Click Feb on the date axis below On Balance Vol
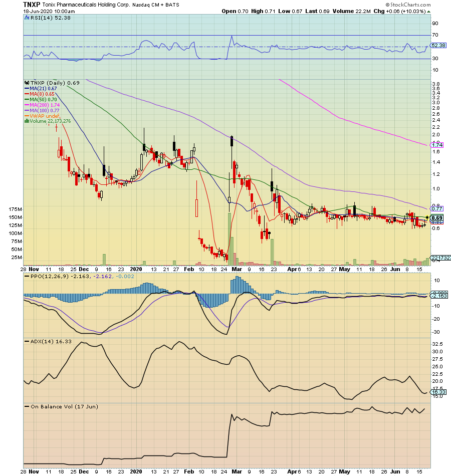This screenshot has width=451, height=476. pyautogui.click(x=189, y=472)
